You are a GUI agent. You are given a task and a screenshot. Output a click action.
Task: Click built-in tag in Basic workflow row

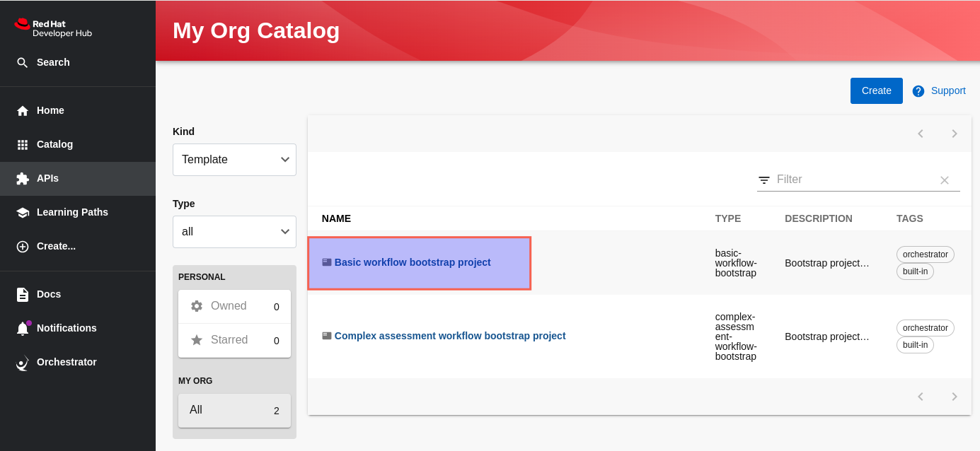pyautogui.click(x=915, y=271)
